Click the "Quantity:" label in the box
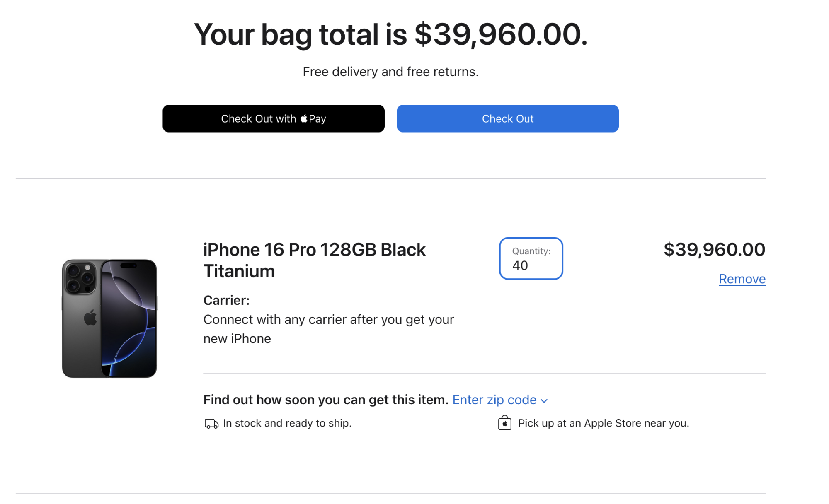Image resolution: width=829 pixels, height=504 pixels. tap(531, 251)
